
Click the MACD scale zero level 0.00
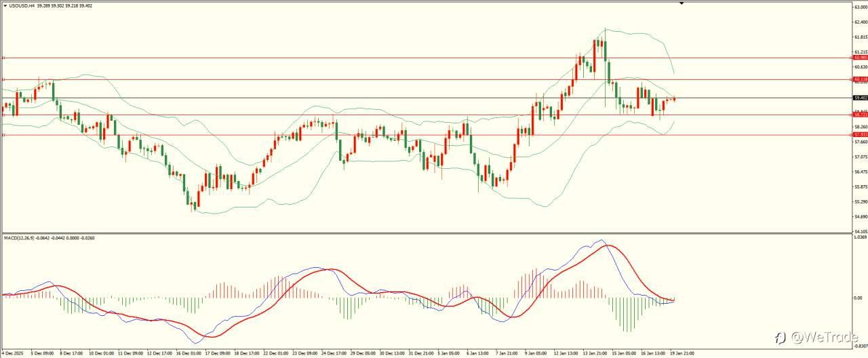[857, 298]
